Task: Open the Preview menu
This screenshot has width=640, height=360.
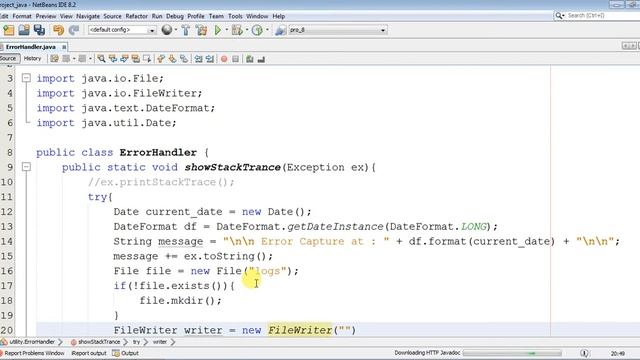Action: click(x=46, y=16)
